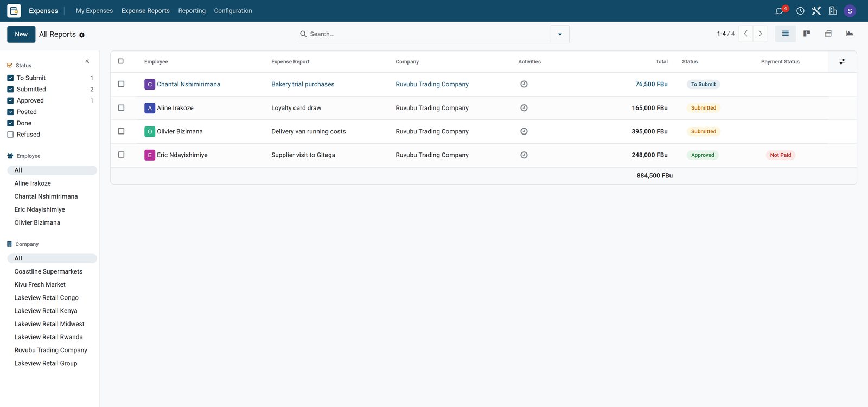868x407 pixels.
Task: Open the Expense Reports menu
Action: tap(145, 11)
